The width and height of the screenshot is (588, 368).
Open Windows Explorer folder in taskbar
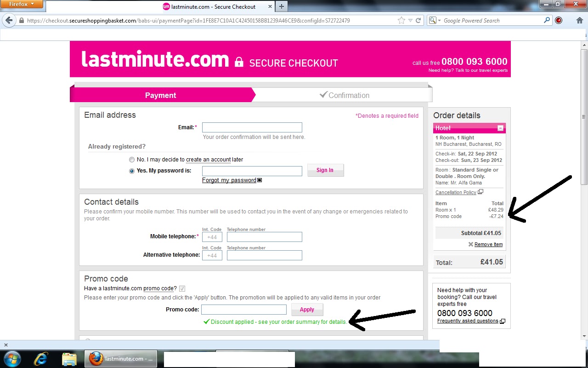(x=69, y=359)
